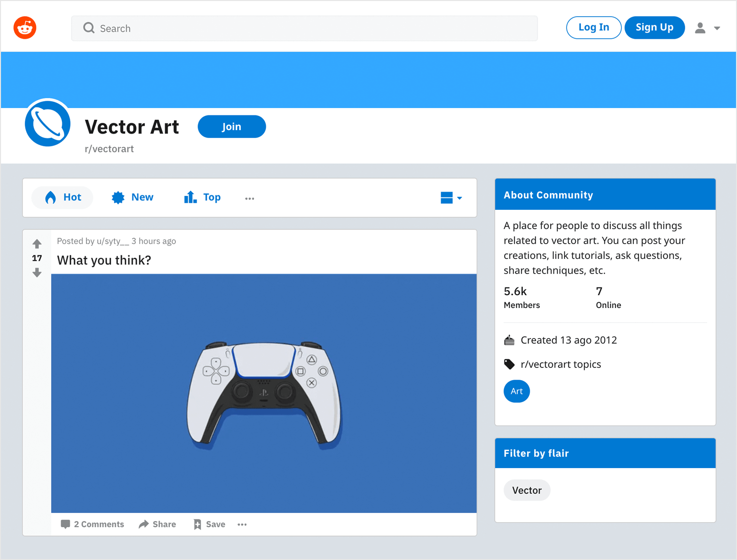Click into the Search field
Viewport: 737px width, 560px height.
pos(305,28)
